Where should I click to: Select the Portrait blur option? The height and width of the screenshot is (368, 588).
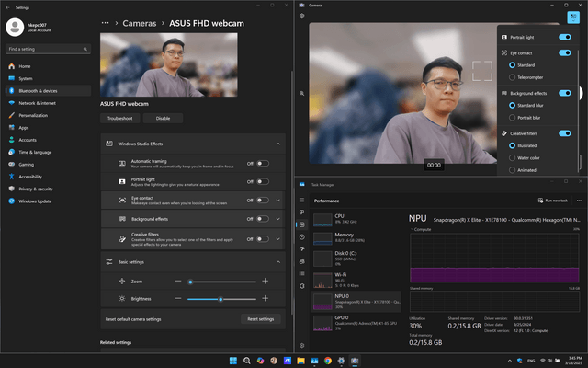(525, 118)
